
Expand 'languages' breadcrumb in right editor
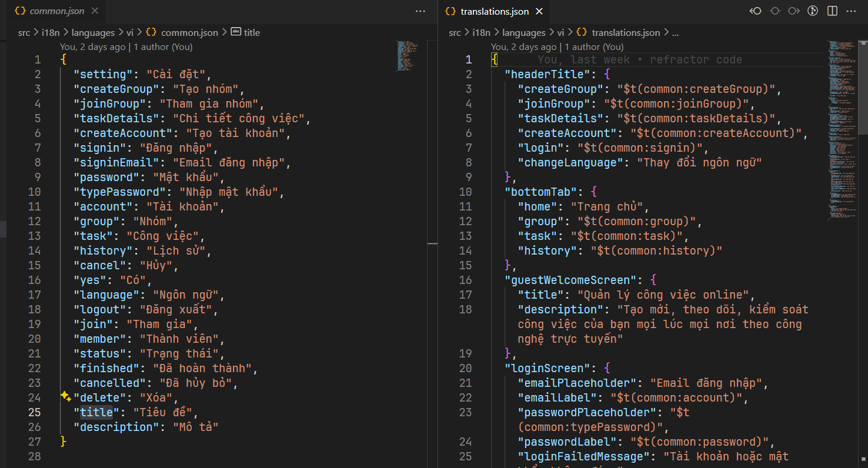pyautogui.click(x=524, y=32)
